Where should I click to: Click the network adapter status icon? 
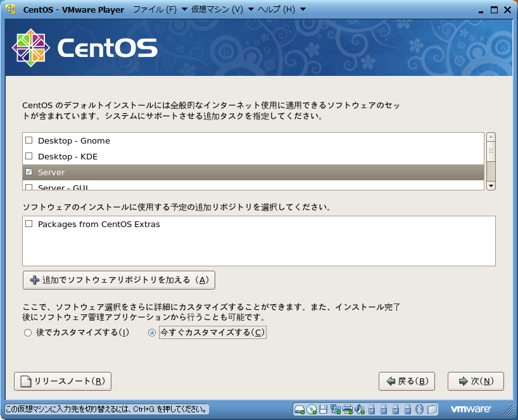tap(336, 409)
